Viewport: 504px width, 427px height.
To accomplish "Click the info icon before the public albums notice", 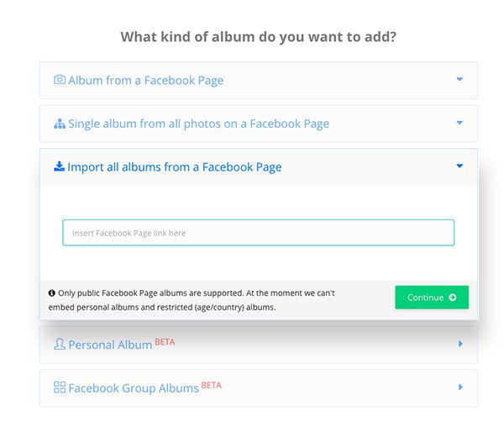I will [x=52, y=293].
